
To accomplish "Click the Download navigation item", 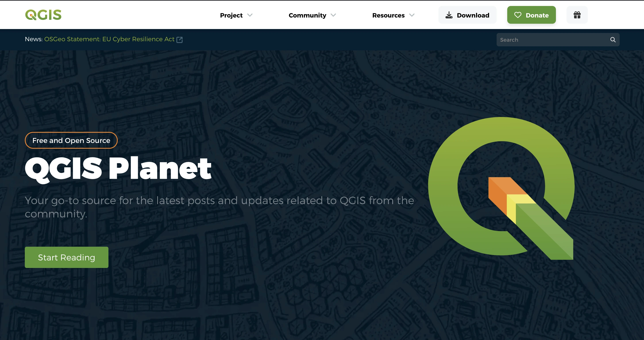I will pos(468,15).
